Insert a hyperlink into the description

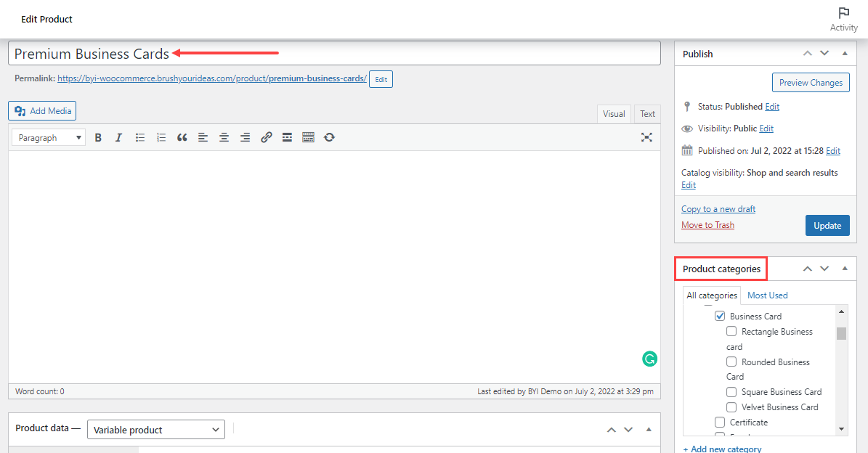(266, 137)
